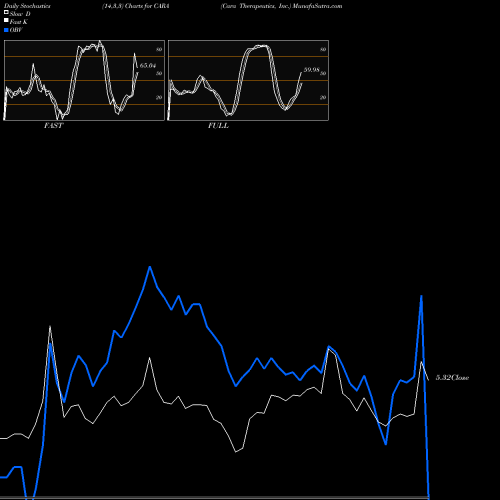Select the 'Daily Stochastics' title text
The image size is (500, 500).
(27, 6)
